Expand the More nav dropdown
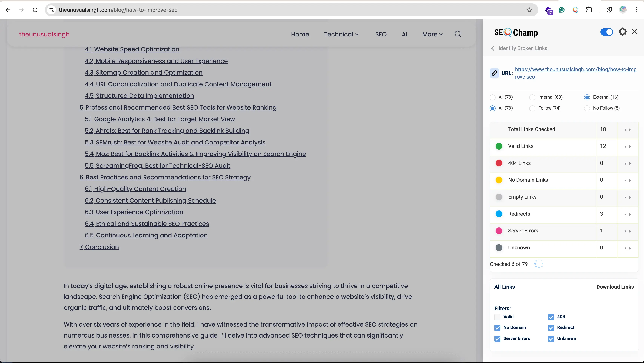The width and height of the screenshot is (644, 363). pyautogui.click(x=432, y=34)
